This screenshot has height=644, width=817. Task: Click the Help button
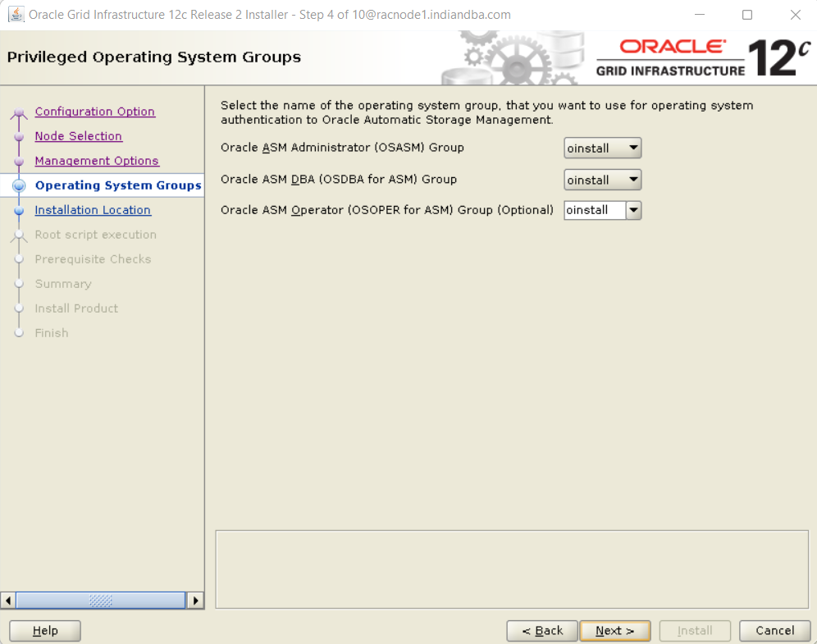click(x=45, y=630)
